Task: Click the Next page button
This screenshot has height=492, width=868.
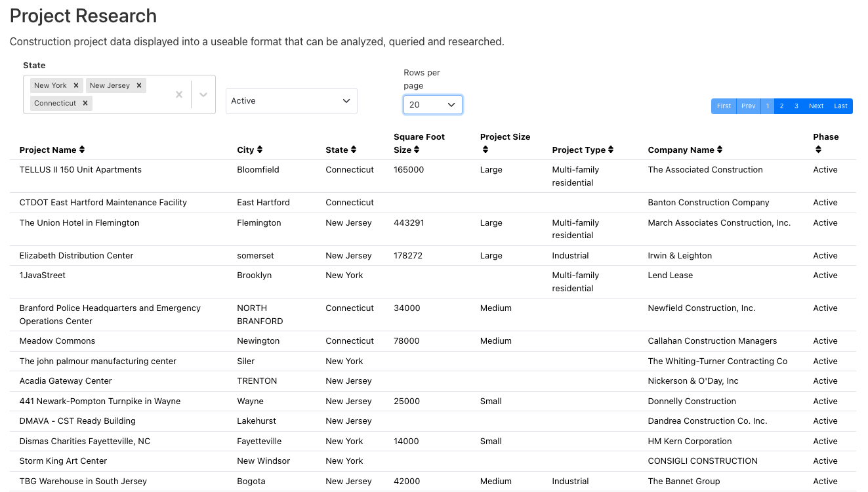Action: pyautogui.click(x=816, y=106)
